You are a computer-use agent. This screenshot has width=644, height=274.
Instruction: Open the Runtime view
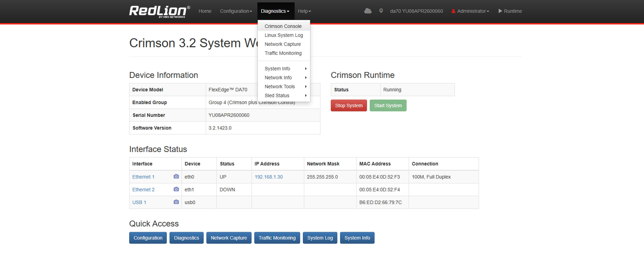[510, 11]
